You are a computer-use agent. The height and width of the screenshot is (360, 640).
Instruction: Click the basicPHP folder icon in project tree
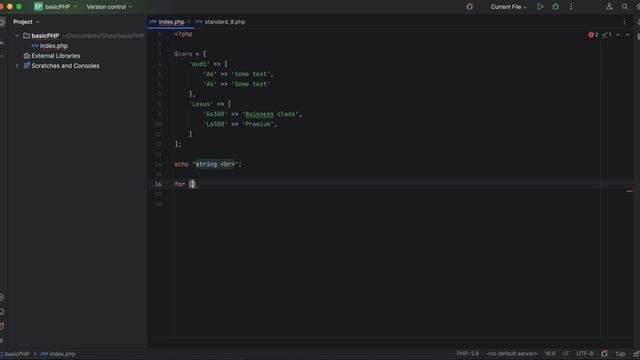27,36
